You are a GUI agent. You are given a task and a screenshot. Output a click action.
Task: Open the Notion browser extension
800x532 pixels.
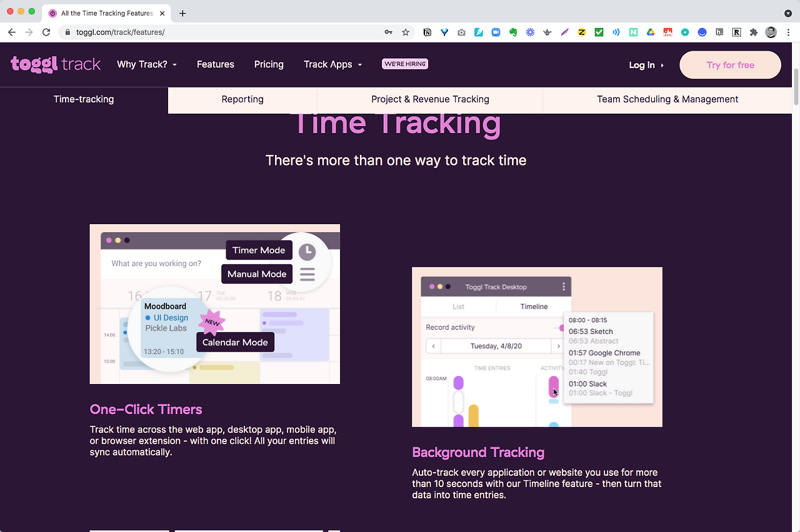[x=427, y=31]
